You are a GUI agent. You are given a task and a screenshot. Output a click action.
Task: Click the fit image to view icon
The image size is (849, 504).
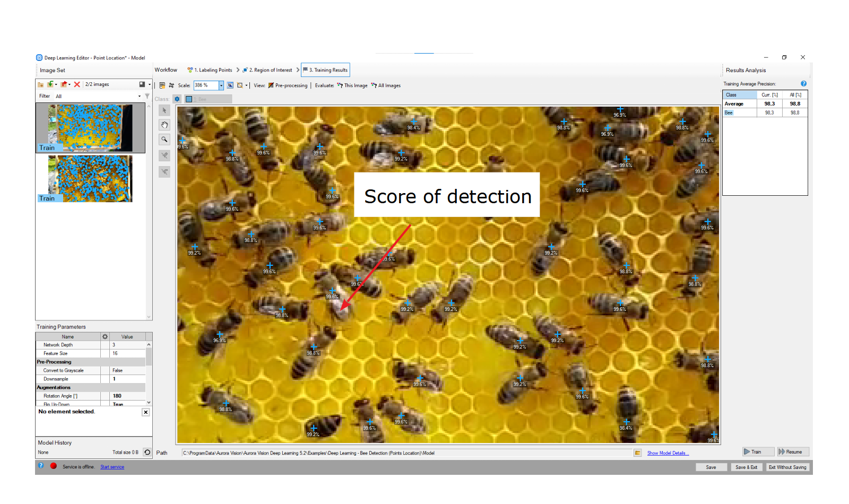click(230, 85)
